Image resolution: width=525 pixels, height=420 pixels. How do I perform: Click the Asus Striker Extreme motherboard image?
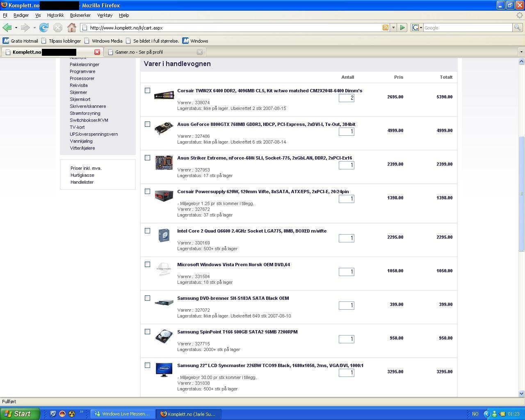point(164,162)
